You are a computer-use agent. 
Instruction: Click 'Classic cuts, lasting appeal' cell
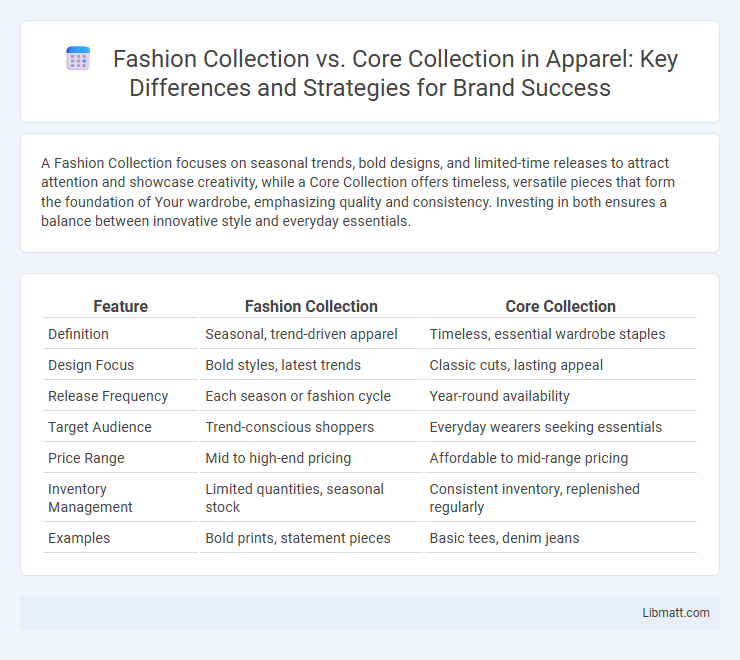[516, 365]
